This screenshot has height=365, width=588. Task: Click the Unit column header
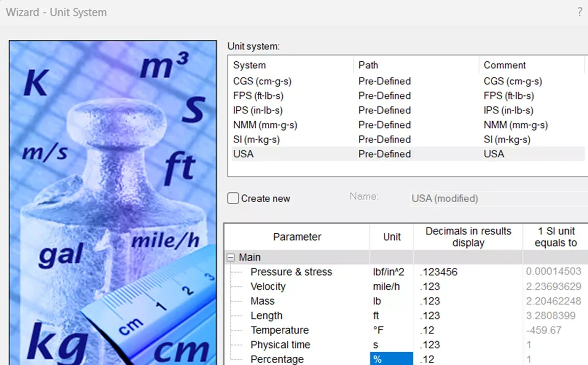[391, 237]
